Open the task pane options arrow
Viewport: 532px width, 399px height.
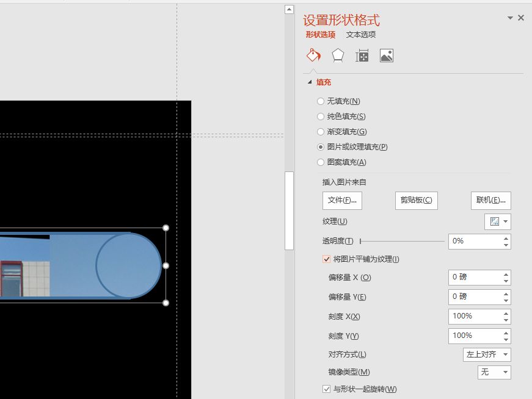[x=510, y=18]
